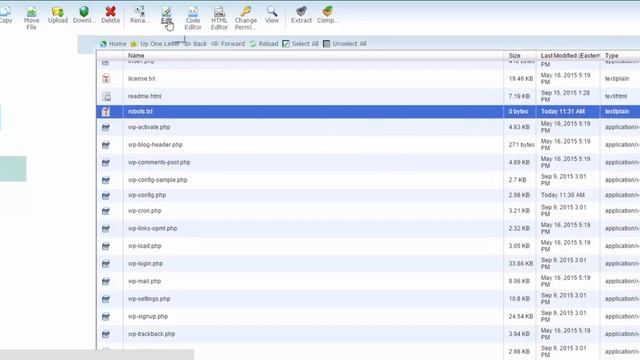Select the wp-cron.php file
640x360 pixels.
click(144, 211)
